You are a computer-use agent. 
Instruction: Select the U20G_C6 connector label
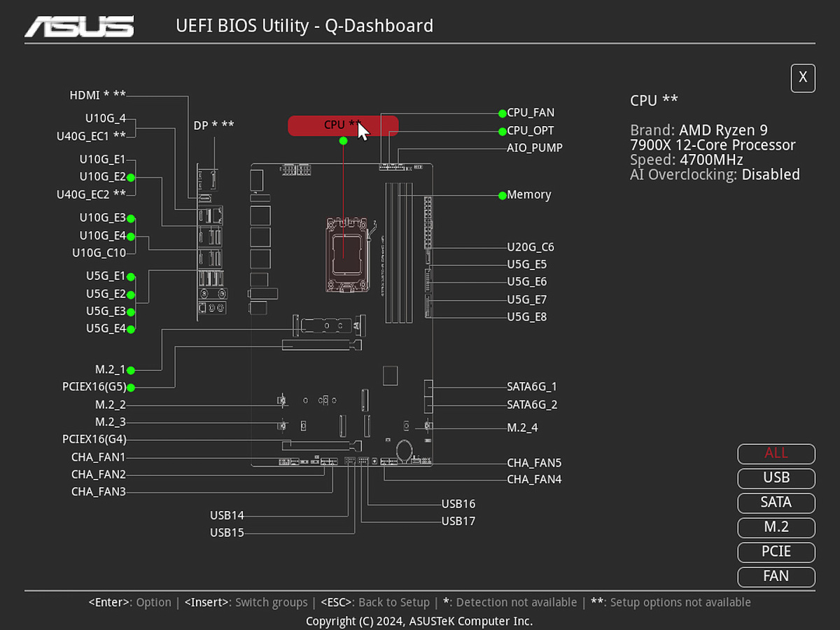pos(531,247)
